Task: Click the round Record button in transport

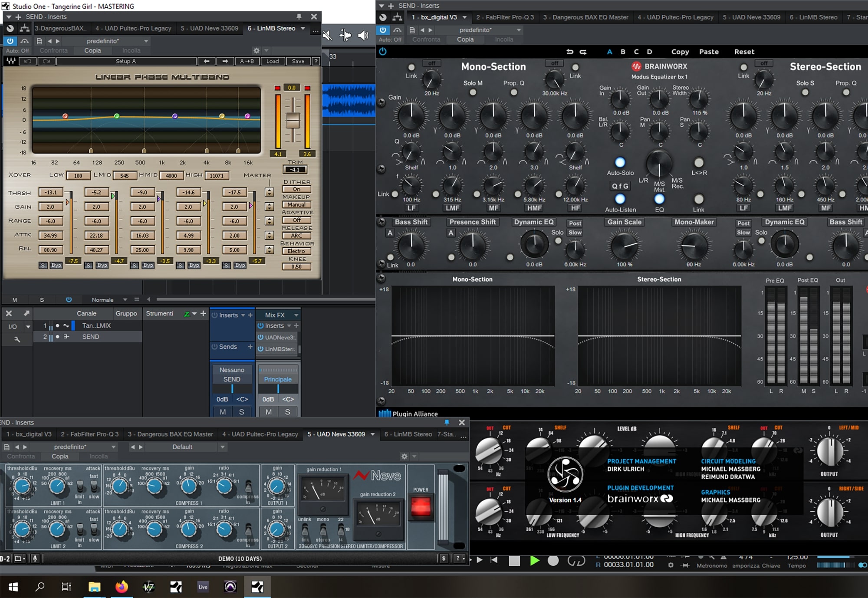Action: point(553,561)
